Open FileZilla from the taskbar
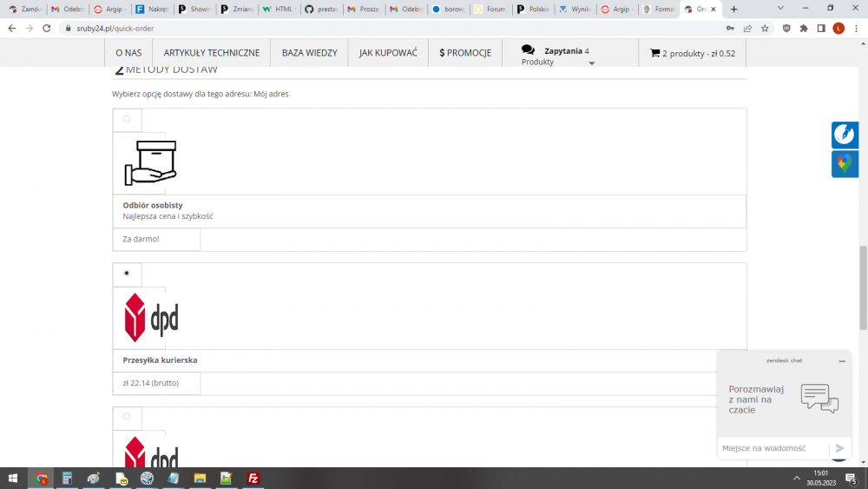868x489 pixels. [x=253, y=479]
